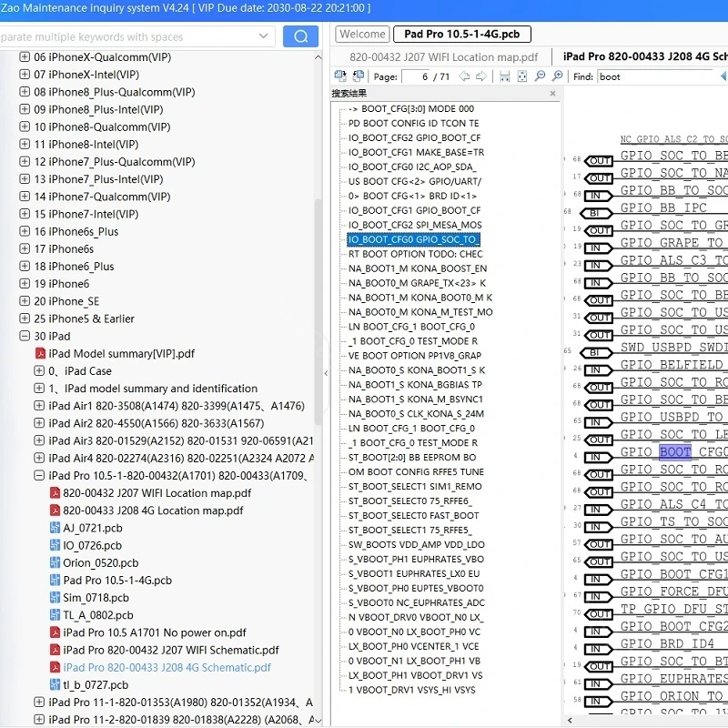This screenshot has height=728, width=728.
Task: Select result OM BOOT CONFIG RFFE5 TUNE
Action: [x=416, y=471]
